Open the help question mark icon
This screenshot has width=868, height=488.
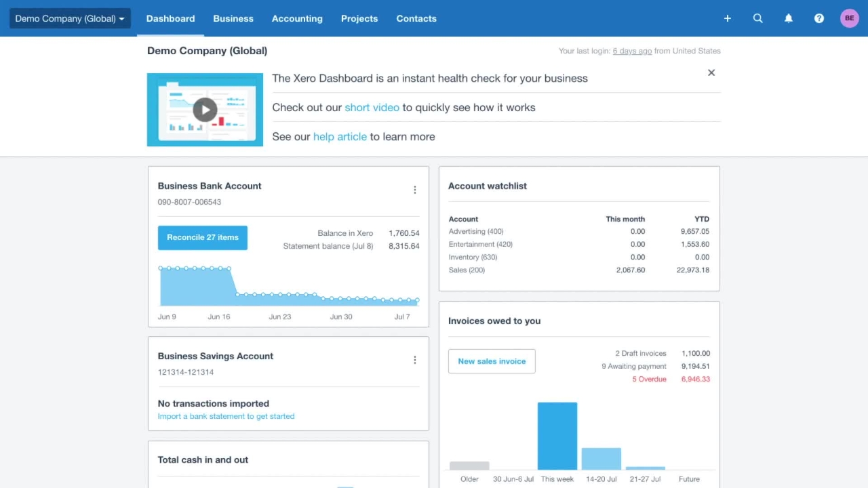tap(819, 18)
